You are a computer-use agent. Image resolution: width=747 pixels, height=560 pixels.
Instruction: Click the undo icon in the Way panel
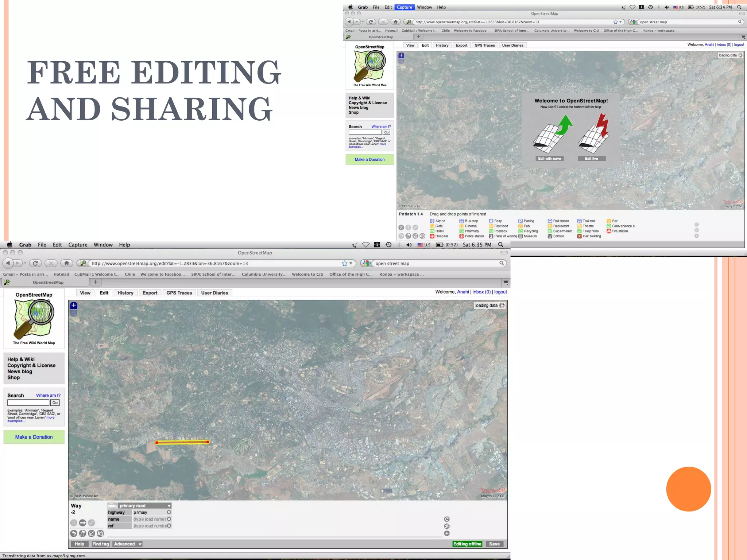(74, 534)
